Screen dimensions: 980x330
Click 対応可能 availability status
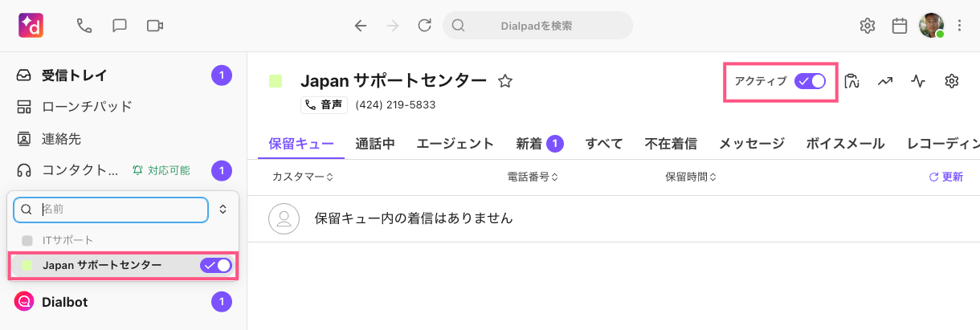tap(161, 170)
